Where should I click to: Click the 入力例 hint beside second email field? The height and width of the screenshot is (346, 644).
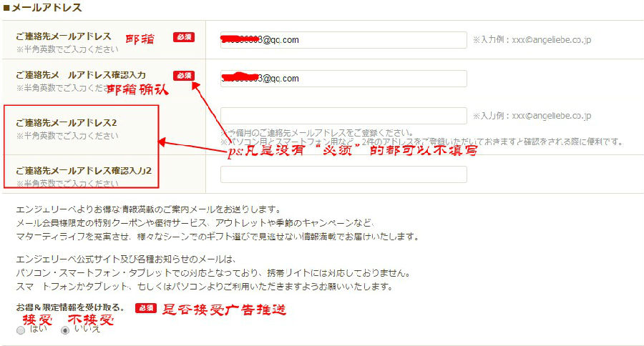tap(531, 116)
